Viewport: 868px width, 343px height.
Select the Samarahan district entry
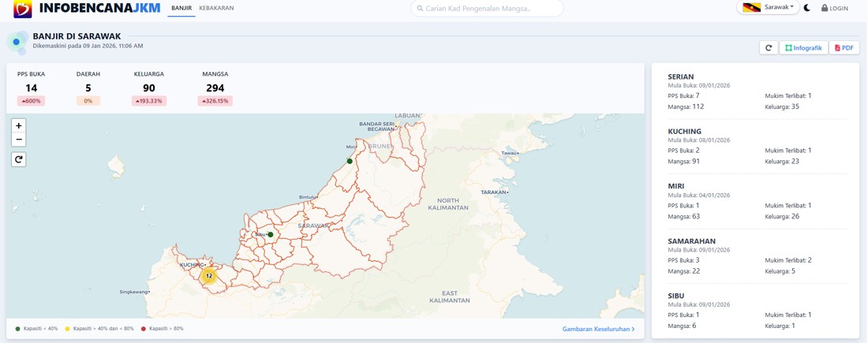click(691, 241)
